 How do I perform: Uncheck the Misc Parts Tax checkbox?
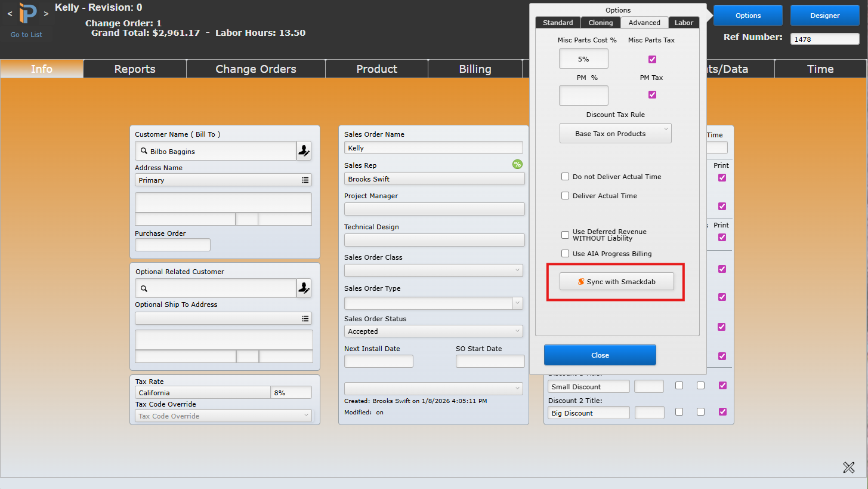pyautogui.click(x=652, y=59)
